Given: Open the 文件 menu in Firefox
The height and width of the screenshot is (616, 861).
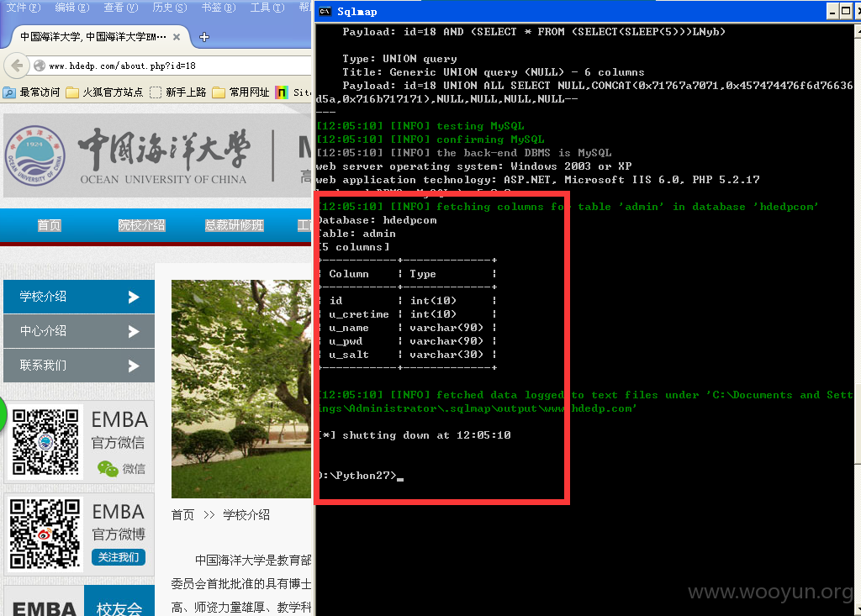Looking at the screenshot, I should point(23,7).
